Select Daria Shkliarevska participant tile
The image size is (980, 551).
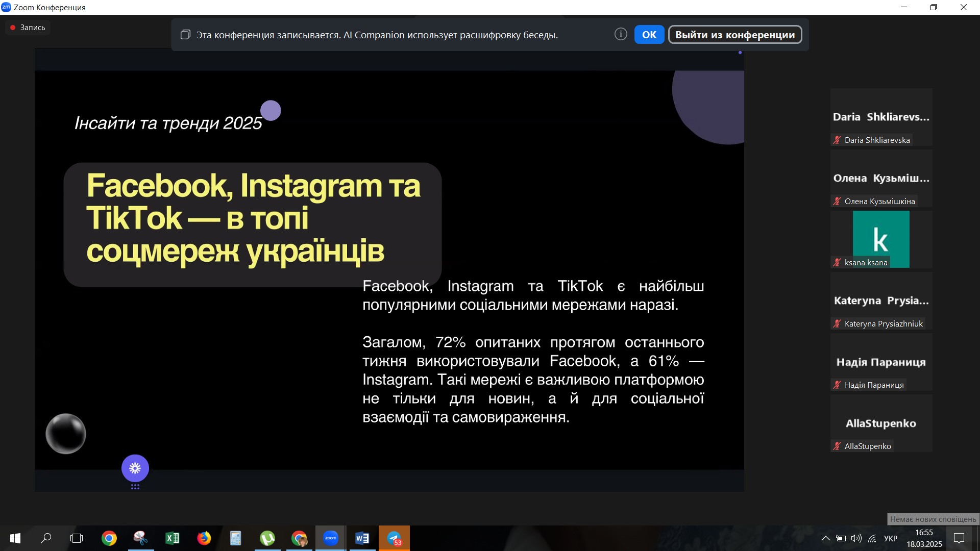[881, 117]
